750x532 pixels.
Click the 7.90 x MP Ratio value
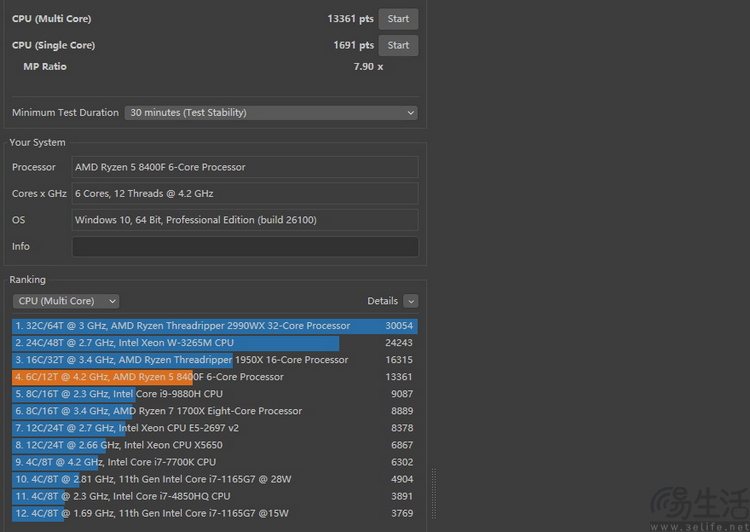pyautogui.click(x=368, y=67)
